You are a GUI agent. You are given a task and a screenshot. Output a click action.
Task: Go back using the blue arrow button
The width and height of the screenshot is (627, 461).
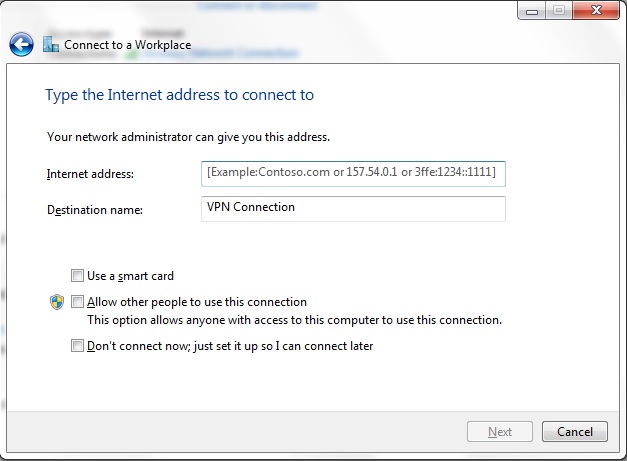tap(21, 44)
